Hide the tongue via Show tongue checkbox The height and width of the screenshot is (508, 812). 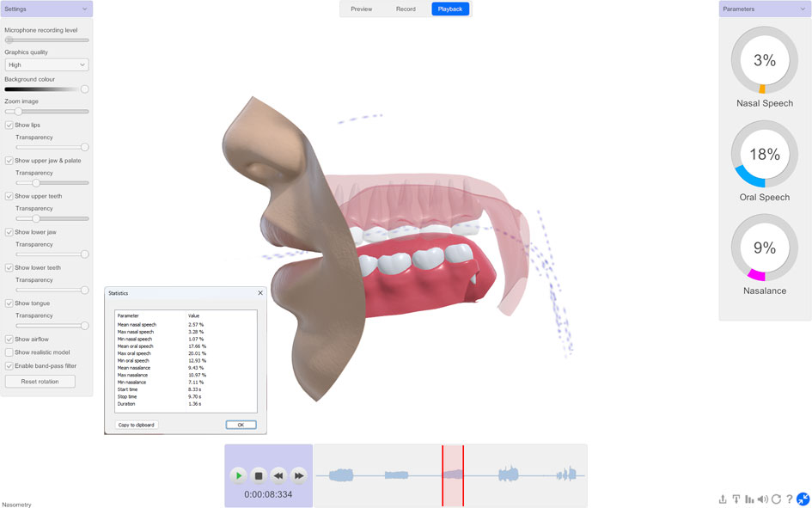(9, 303)
